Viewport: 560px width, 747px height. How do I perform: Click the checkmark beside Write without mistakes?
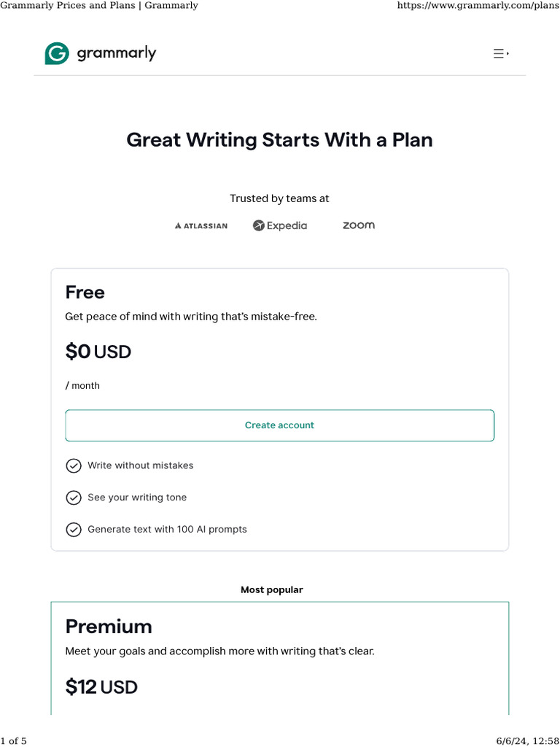(x=74, y=465)
